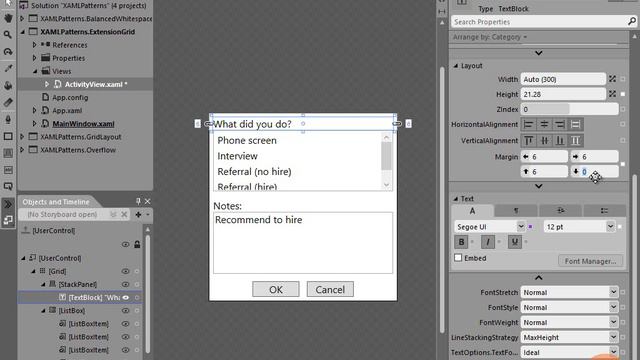Image resolution: width=640 pixels, height=360 pixels.
Task: Open the 12 pt font size dropdown
Action: [x=610, y=226]
